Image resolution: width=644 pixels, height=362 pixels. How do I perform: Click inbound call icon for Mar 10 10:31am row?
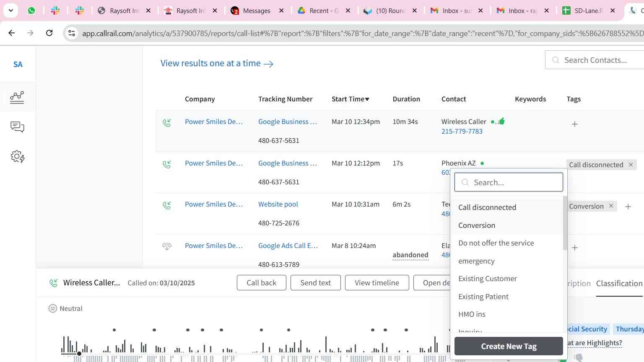167,205
